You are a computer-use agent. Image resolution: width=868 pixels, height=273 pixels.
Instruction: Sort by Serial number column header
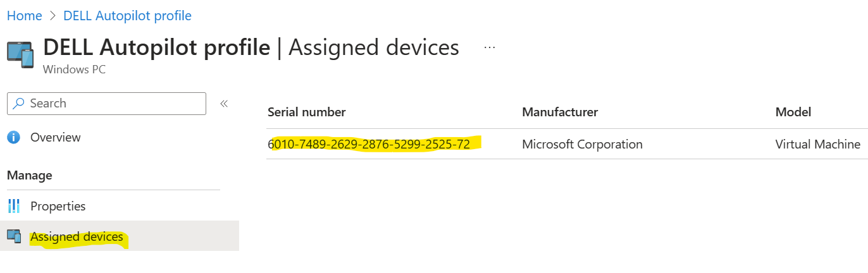[x=307, y=112]
